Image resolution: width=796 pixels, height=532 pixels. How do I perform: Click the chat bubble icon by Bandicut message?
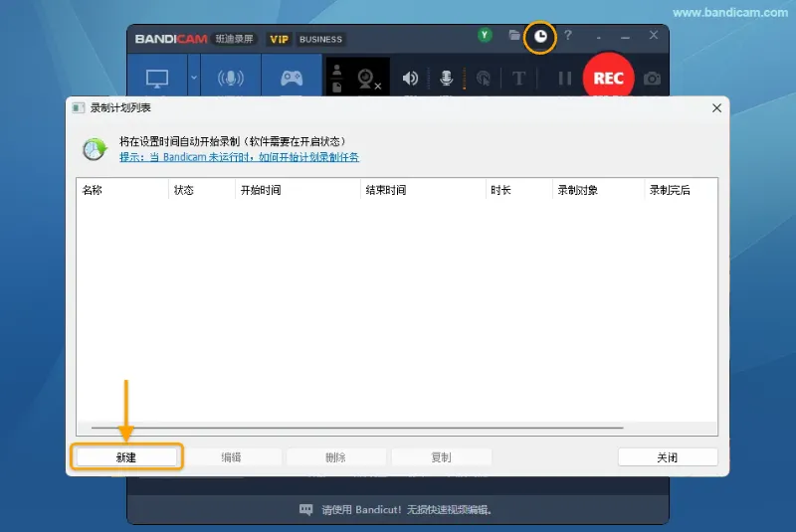tap(306, 510)
